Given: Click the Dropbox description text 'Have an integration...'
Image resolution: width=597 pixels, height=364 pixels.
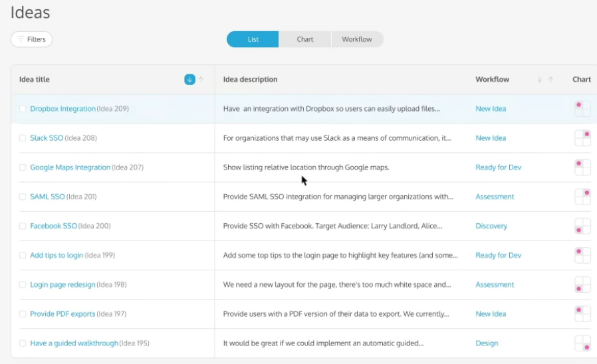Looking at the screenshot, I should click(331, 109).
